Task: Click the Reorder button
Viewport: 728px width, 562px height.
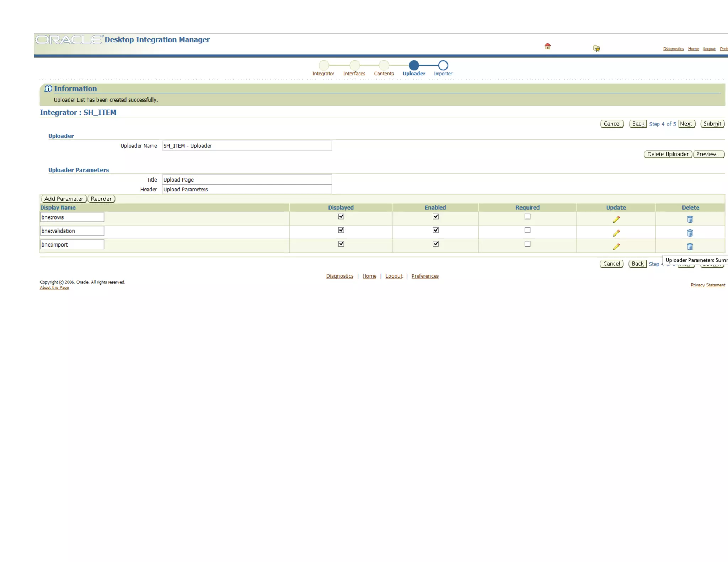Action: click(x=101, y=199)
